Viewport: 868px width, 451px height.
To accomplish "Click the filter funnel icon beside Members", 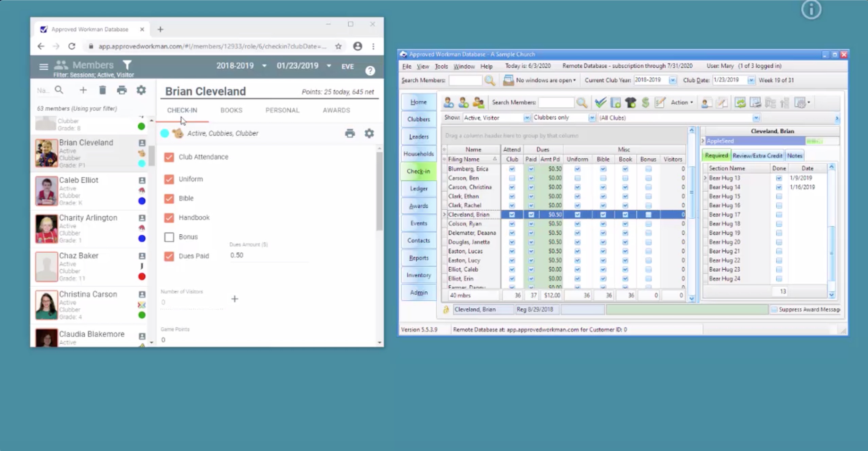I will coord(127,65).
